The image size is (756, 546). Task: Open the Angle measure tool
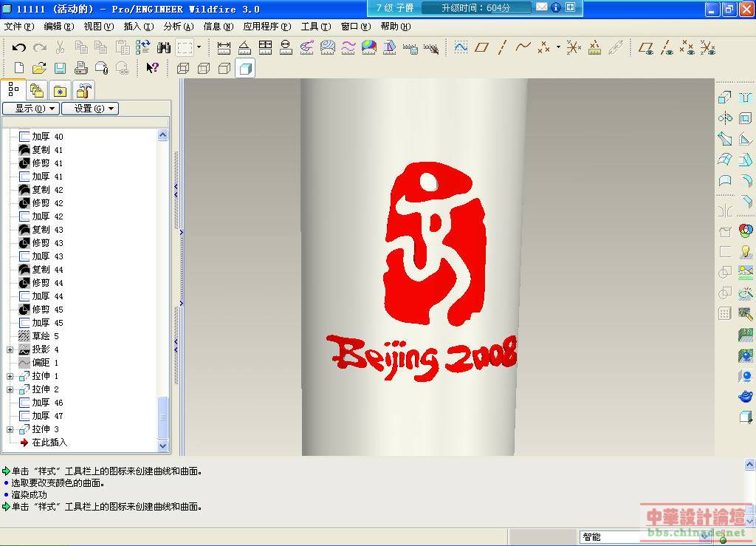coord(244,47)
